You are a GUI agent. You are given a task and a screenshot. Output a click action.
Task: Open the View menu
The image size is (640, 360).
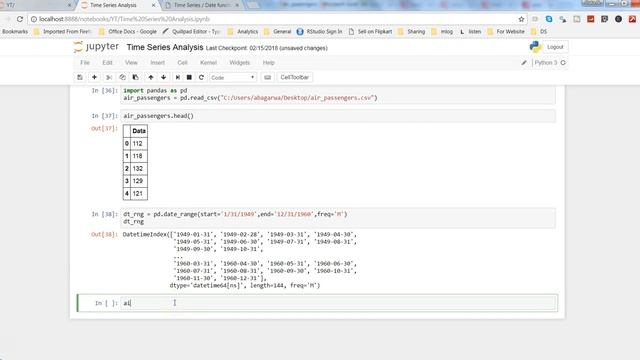(131, 63)
